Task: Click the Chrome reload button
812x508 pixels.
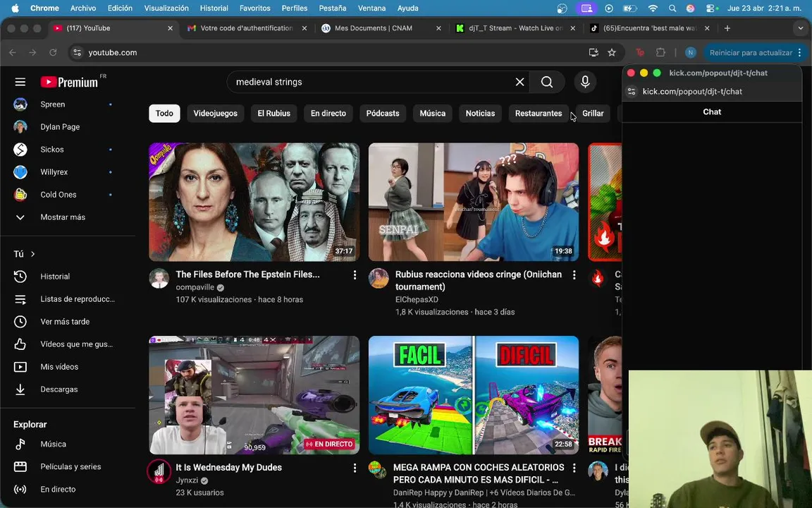Action: [53, 52]
